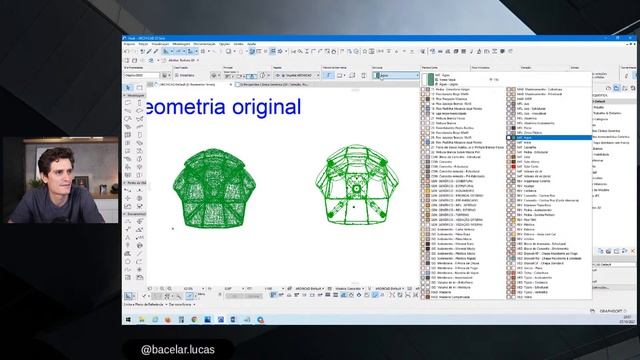Click the right green object drawing
640x360 pixels.
click(357, 184)
